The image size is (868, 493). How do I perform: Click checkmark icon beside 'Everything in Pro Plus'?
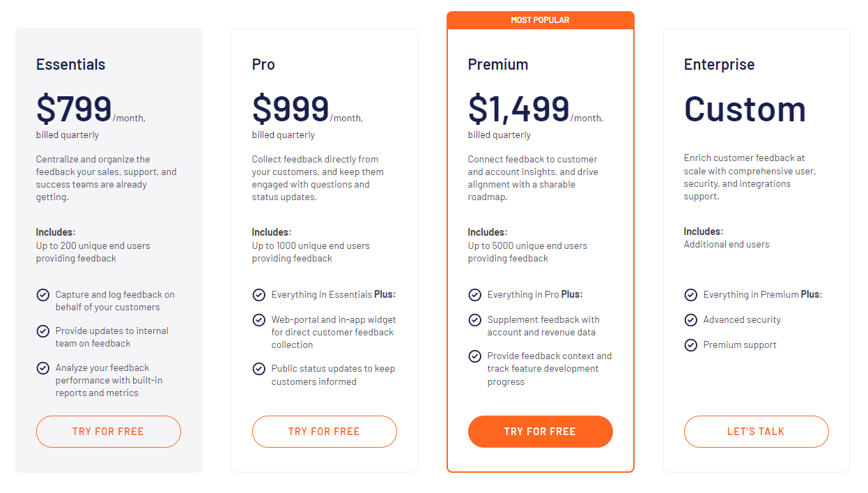point(474,295)
